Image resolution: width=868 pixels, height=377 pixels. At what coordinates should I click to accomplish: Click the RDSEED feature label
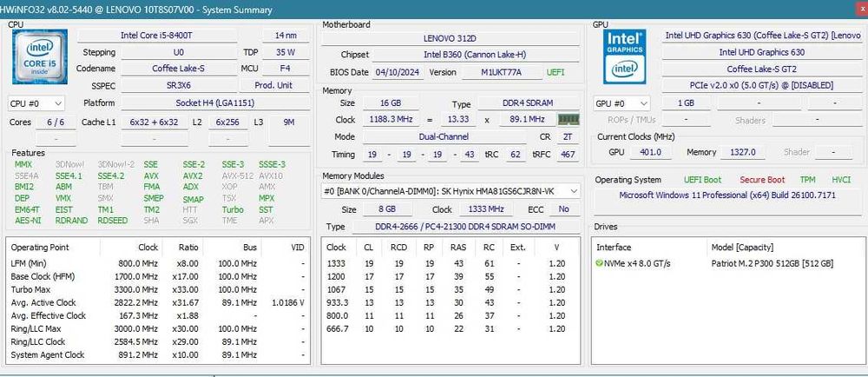click(x=112, y=221)
